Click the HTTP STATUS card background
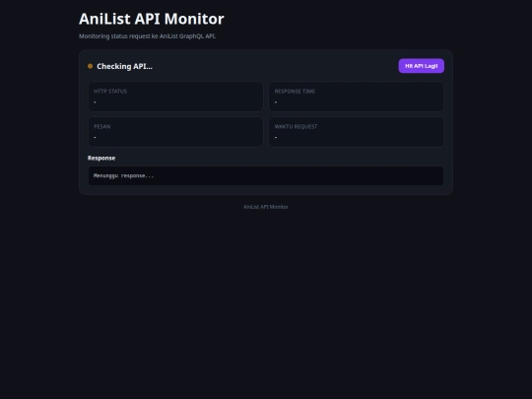This screenshot has width=532, height=399. (x=175, y=97)
